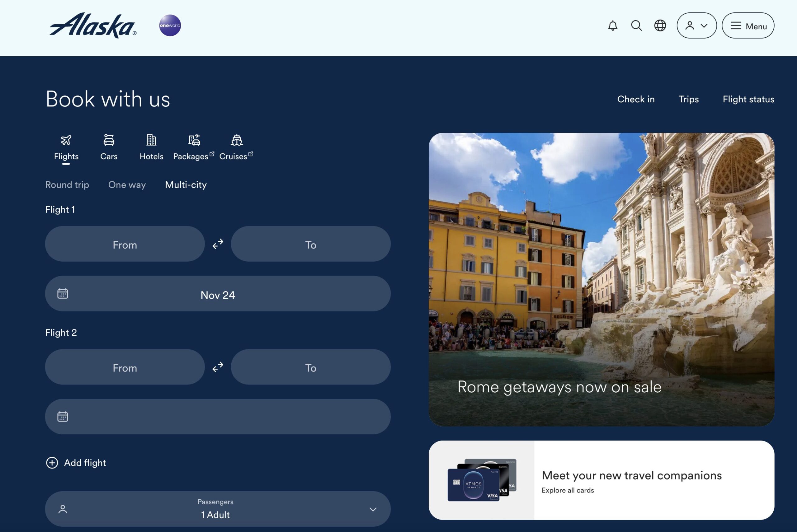Switch to the Cars booking tab
Image resolution: width=797 pixels, height=532 pixels.
109,147
